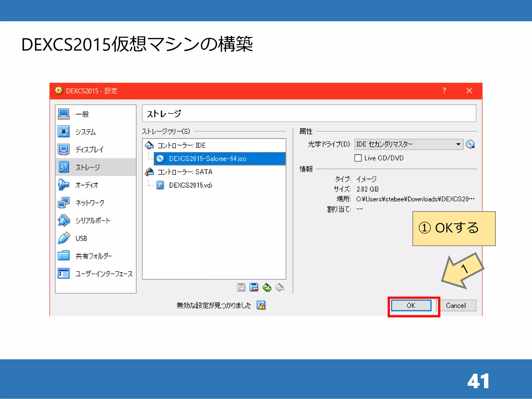Close the DEXCS2015 設定 dialog
The image size is (532, 399).
pyautogui.click(x=469, y=91)
